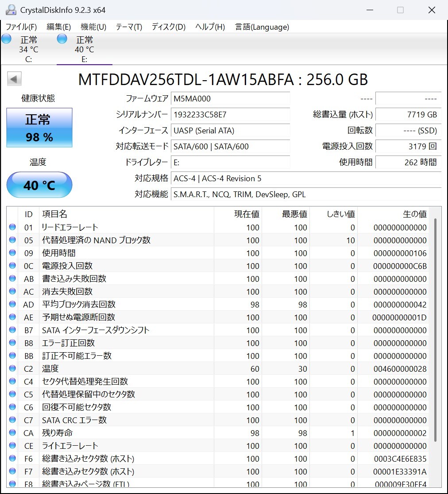
Task: Open the ディスク(D) drive selection menu
Action: coord(167,27)
